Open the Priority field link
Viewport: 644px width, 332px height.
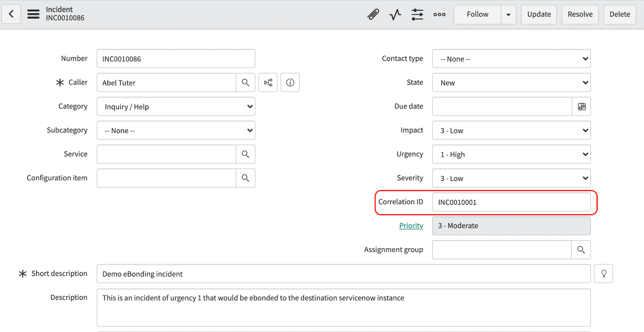pyautogui.click(x=411, y=226)
